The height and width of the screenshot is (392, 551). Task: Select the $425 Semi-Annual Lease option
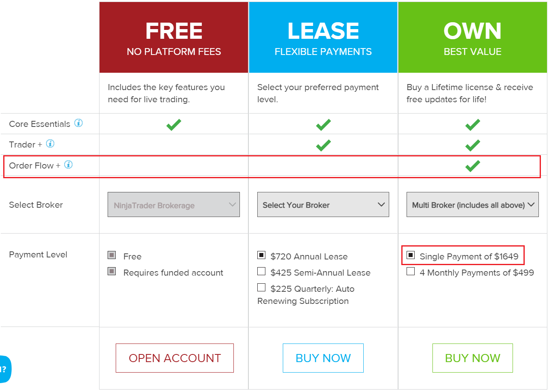coord(262,272)
